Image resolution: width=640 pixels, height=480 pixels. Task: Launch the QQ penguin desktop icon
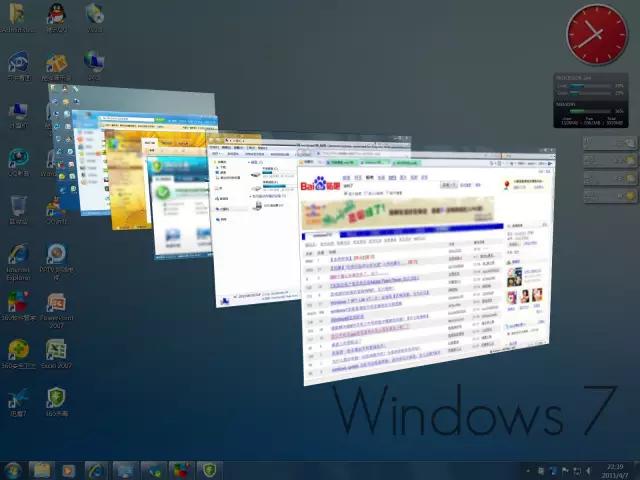pyautogui.click(x=57, y=17)
